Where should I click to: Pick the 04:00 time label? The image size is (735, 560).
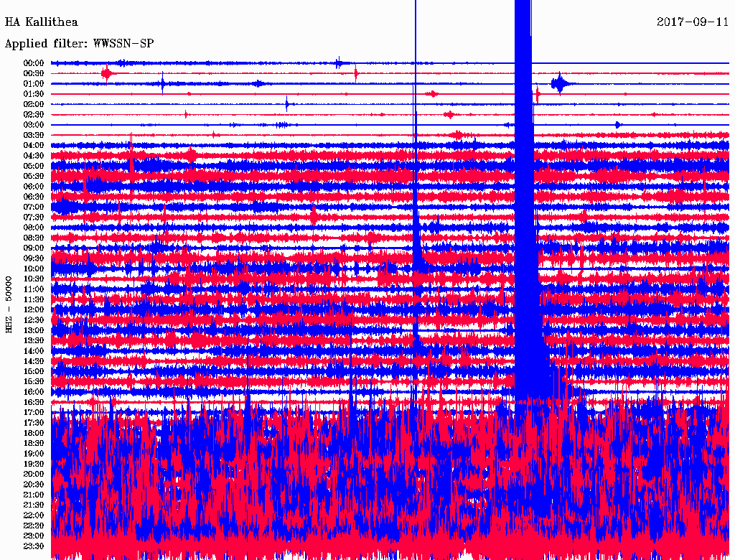click(x=34, y=146)
